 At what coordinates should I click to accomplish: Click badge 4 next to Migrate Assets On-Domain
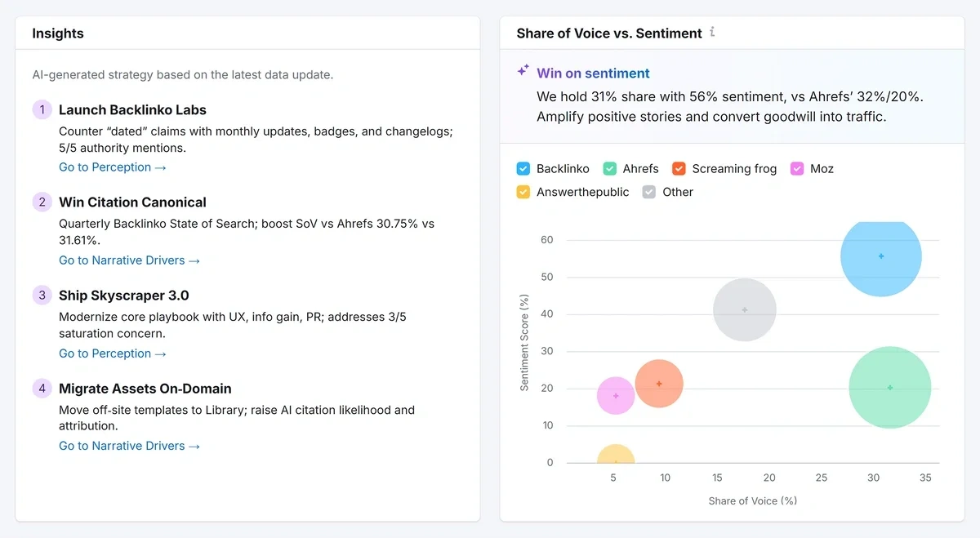pyautogui.click(x=42, y=389)
